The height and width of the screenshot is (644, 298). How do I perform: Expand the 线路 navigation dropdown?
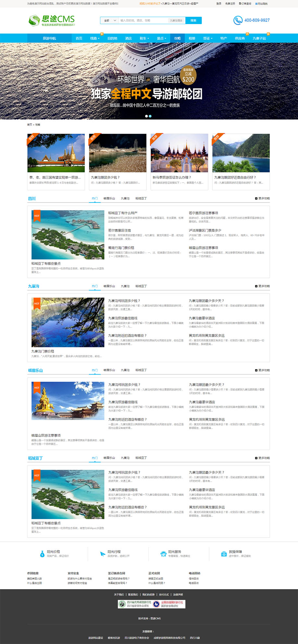94,38
